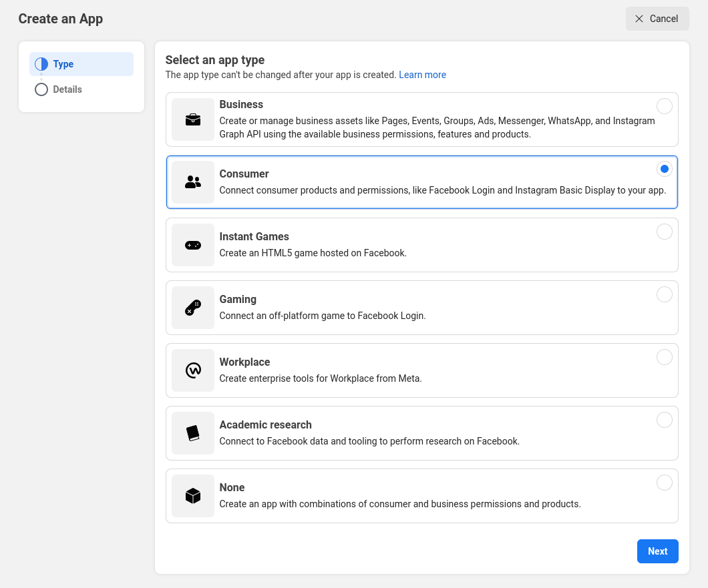Click the Next button
The image size is (708, 588).
point(657,551)
